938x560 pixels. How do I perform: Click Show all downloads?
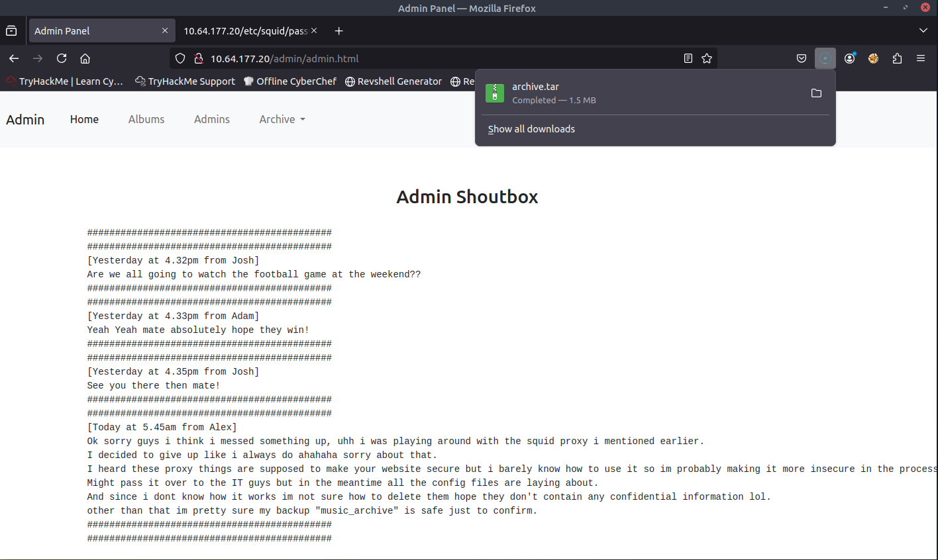click(531, 129)
